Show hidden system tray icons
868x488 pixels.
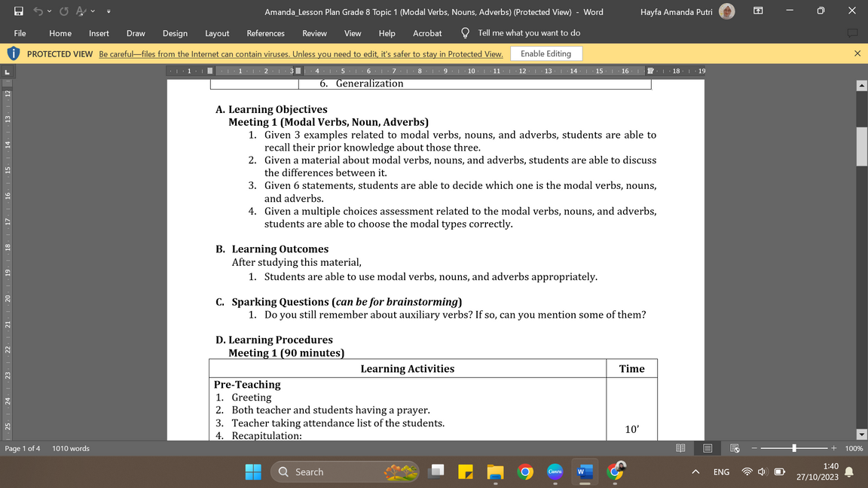tap(695, 472)
